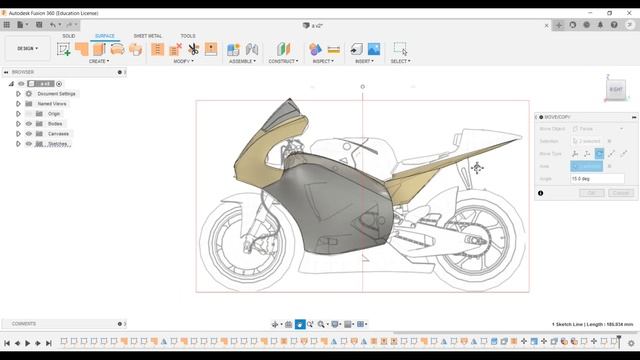The width and height of the screenshot is (640, 360).
Task: Choose Point to Point move type
Action: tap(611, 154)
